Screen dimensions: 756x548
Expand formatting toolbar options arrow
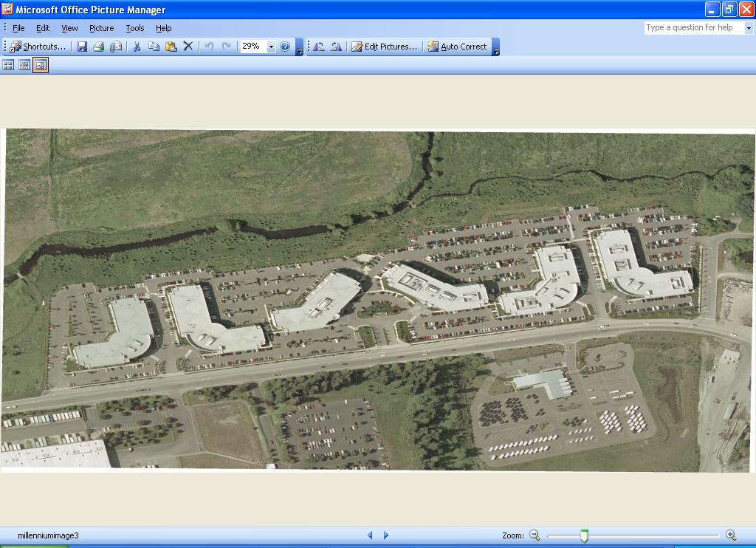[x=495, y=47]
